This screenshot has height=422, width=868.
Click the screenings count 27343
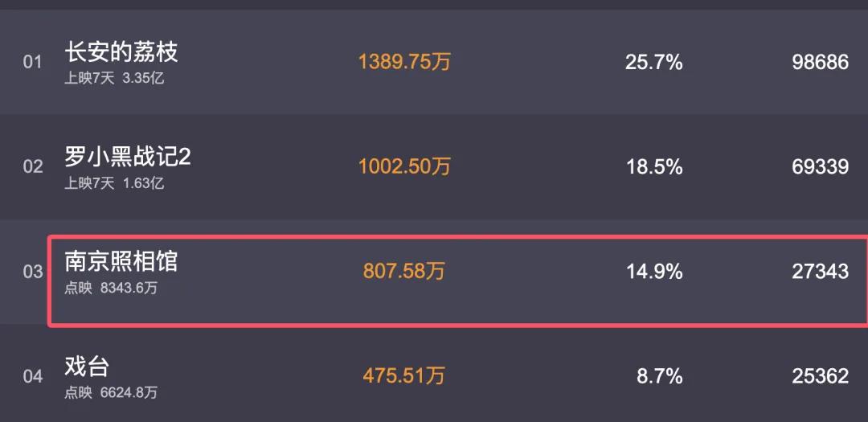820,271
